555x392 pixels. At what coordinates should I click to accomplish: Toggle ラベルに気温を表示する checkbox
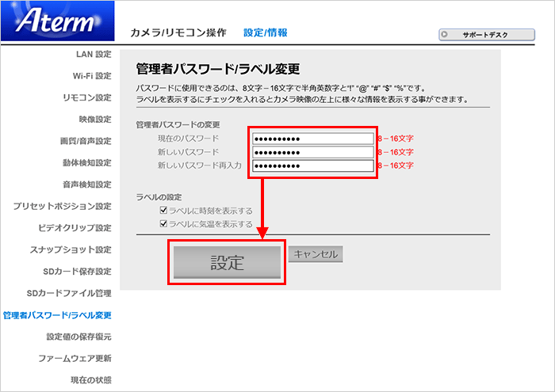[x=163, y=224]
